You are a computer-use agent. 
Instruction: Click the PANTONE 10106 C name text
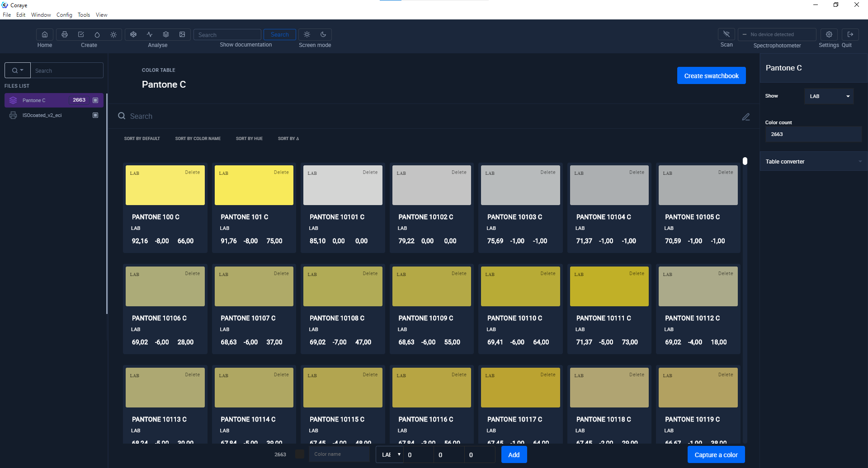(x=159, y=318)
